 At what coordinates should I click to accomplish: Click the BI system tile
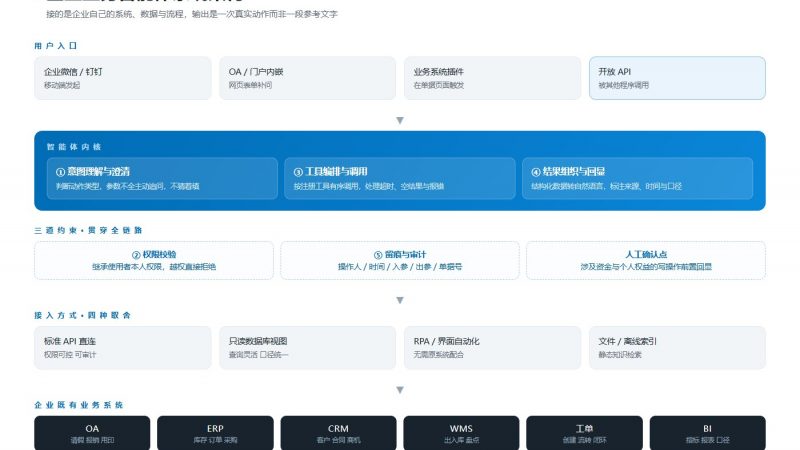(x=707, y=433)
